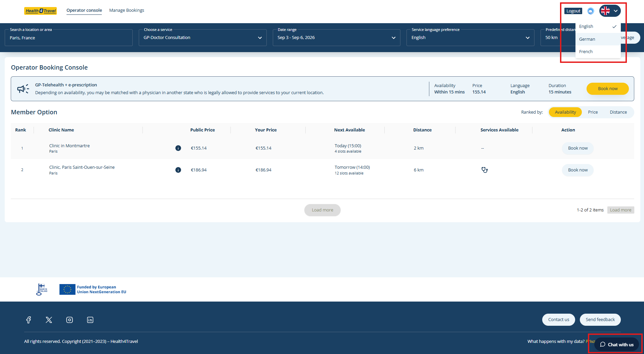Collapse the language selector chevron
Image resolution: width=644 pixels, height=354 pixels.
pyautogui.click(x=616, y=11)
